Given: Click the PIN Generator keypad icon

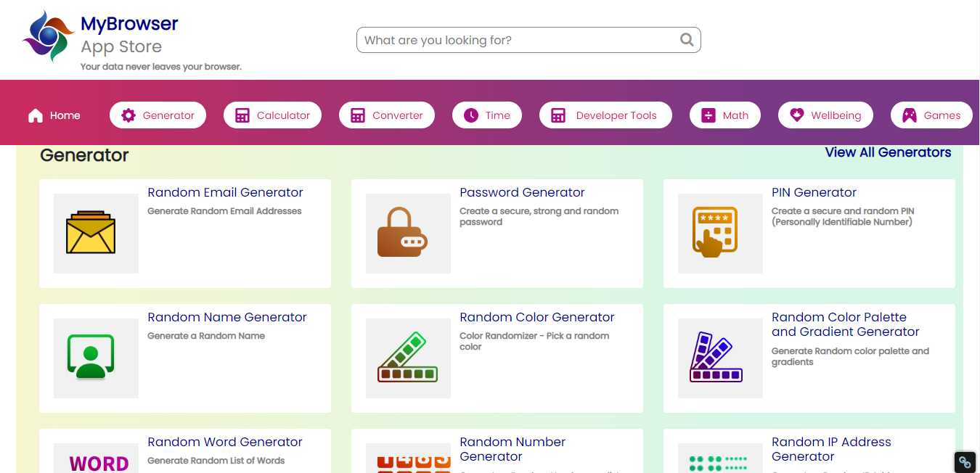Looking at the screenshot, I should point(714,233).
